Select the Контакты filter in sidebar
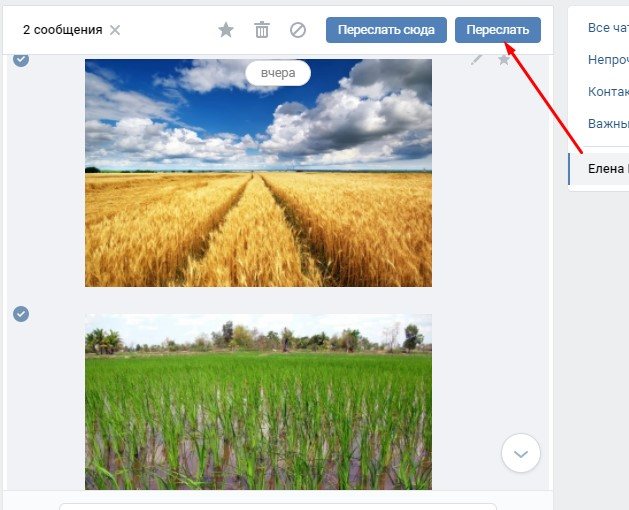This screenshot has width=629, height=510. [x=608, y=91]
